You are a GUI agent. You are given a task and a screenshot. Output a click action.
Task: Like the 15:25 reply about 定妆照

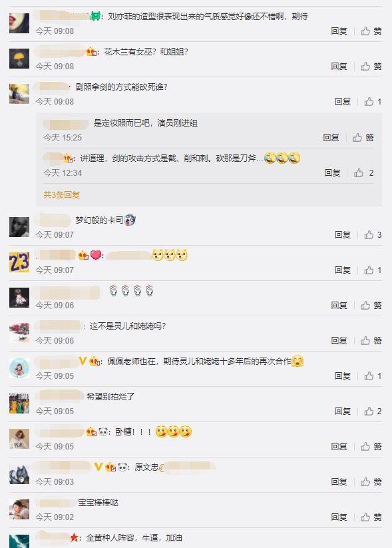(x=363, y=137)
